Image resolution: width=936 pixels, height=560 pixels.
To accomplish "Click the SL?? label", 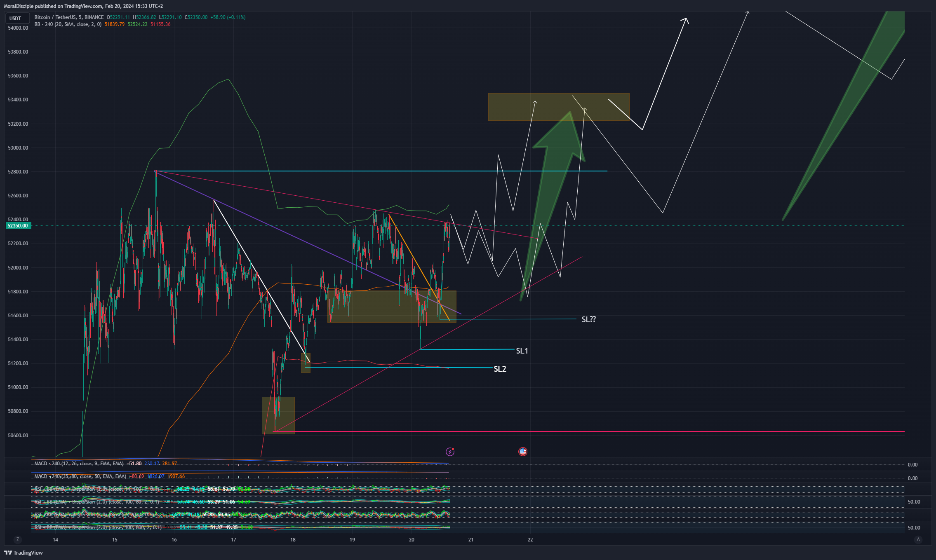I will coord(589,319).
